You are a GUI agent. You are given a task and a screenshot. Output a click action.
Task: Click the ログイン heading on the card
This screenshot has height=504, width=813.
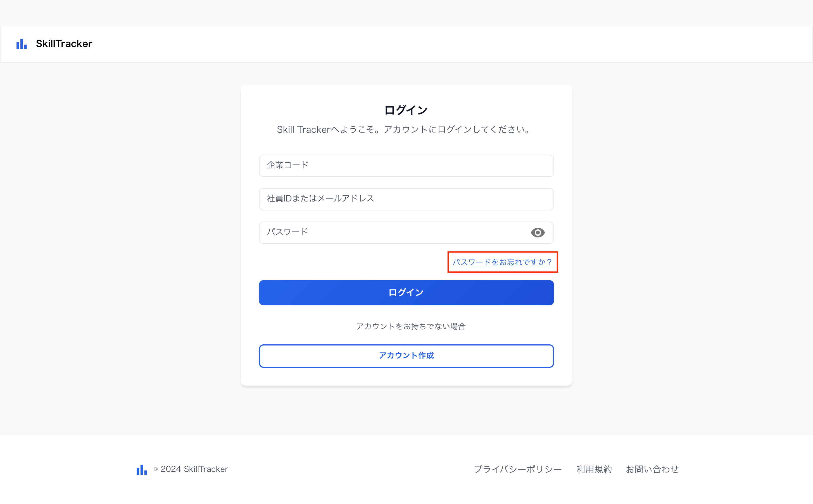click(x=406, y=109)
